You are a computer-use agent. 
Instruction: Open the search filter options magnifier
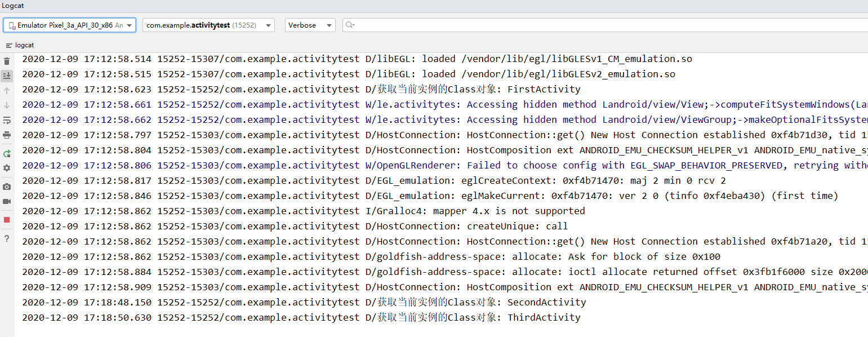pyautogui.click(x=349, y=25)
